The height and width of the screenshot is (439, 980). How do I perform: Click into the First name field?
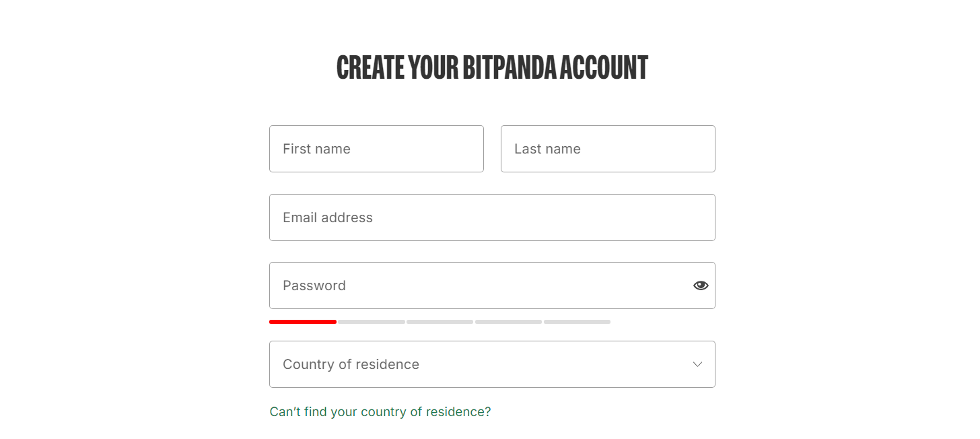(x=376, y=149)
